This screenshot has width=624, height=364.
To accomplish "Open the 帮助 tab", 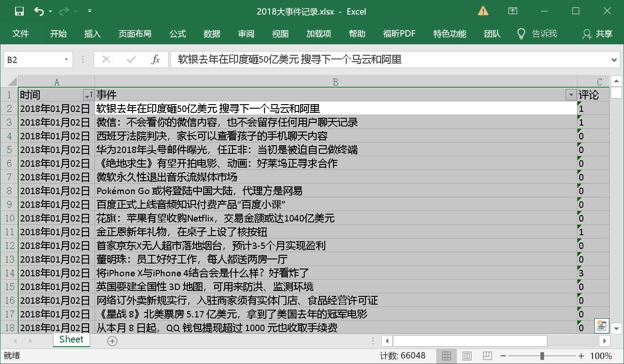I will (x=357, y=33).
